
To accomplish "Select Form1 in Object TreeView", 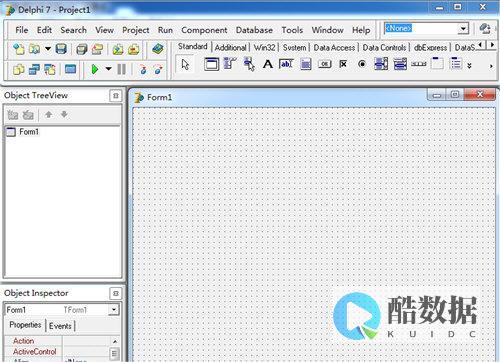I will coord(29,132).
